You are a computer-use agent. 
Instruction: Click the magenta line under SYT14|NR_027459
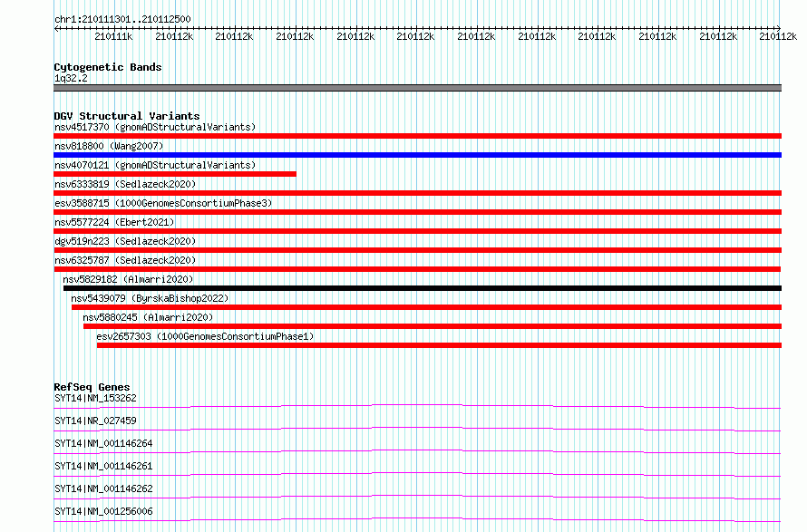(x=417, y=429)
